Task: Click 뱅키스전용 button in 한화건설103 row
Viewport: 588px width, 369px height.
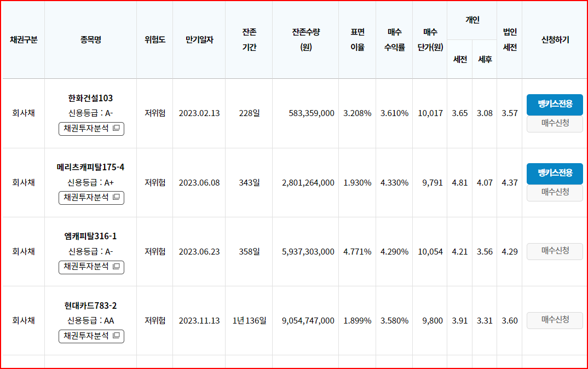Action: 555,104
